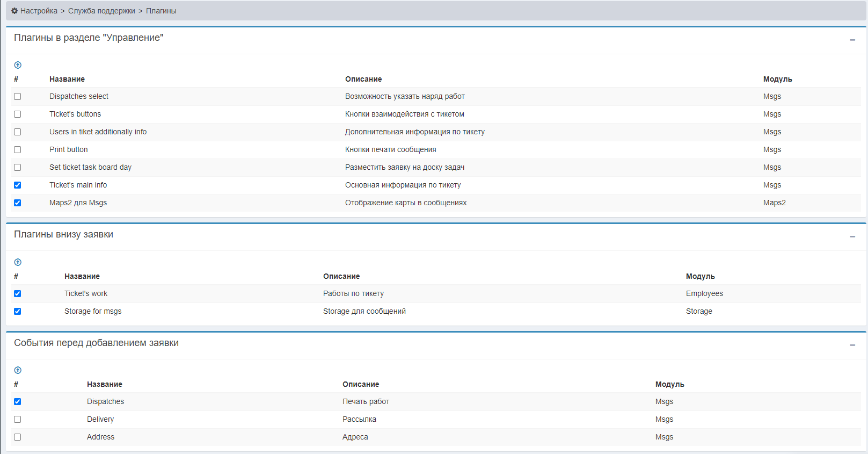Open "Настройка" in the breadcrumb
The height and width of the screenshot is (454, 868).
[x=39, y=11]
